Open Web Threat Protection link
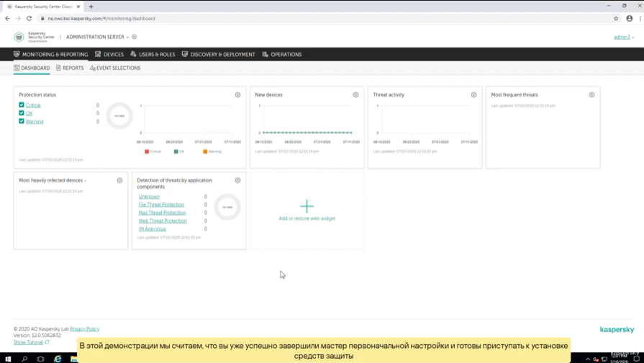The height and width of the screenshot is (363, 644). (163, 221)
